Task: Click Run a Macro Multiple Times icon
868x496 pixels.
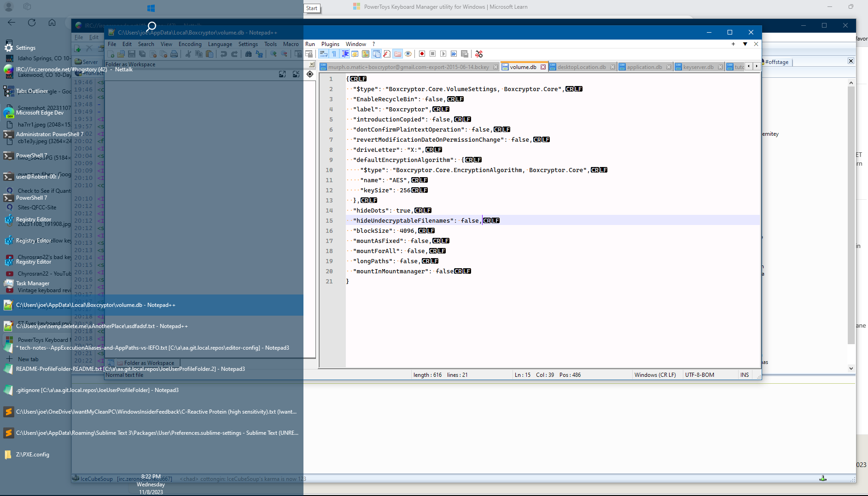Action: tap(454, 54)
